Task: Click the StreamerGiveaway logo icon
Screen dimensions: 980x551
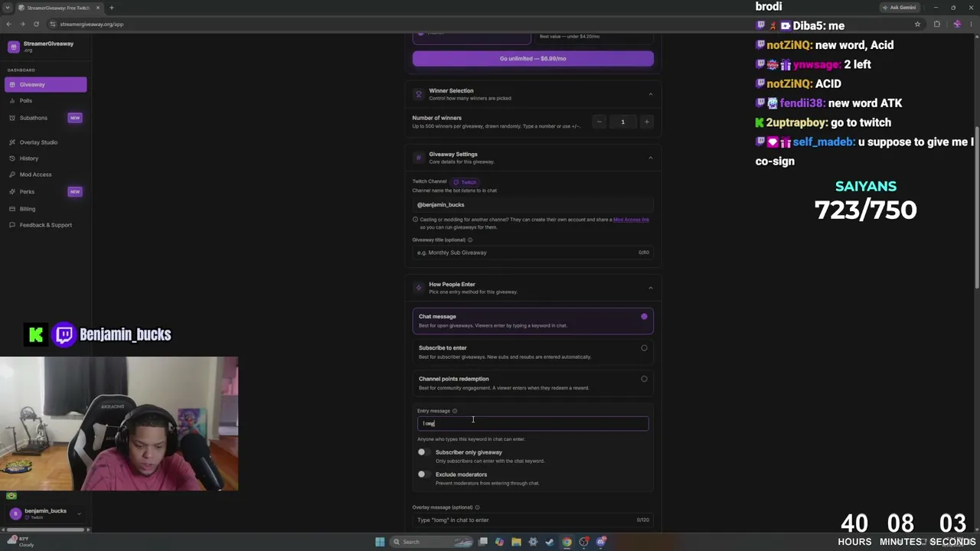Action: coord(13,47)
